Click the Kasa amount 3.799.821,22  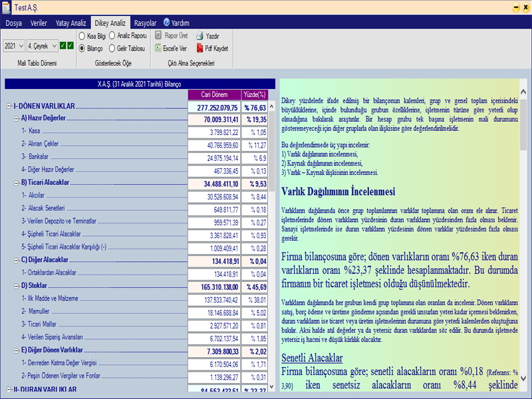(214, 132)
